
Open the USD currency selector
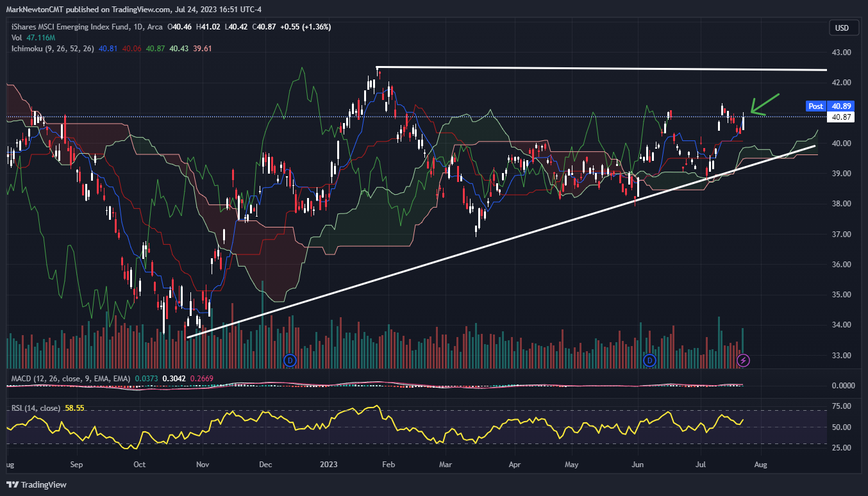(841, 28)
